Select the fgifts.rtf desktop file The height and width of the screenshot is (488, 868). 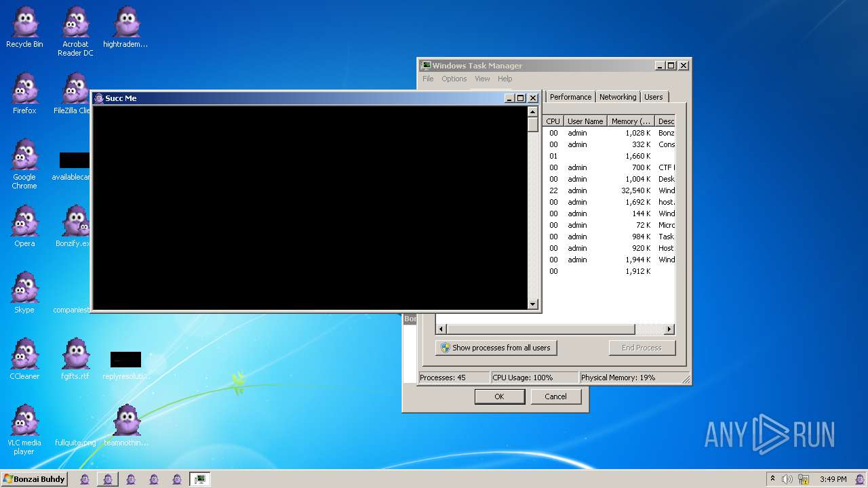75,360
